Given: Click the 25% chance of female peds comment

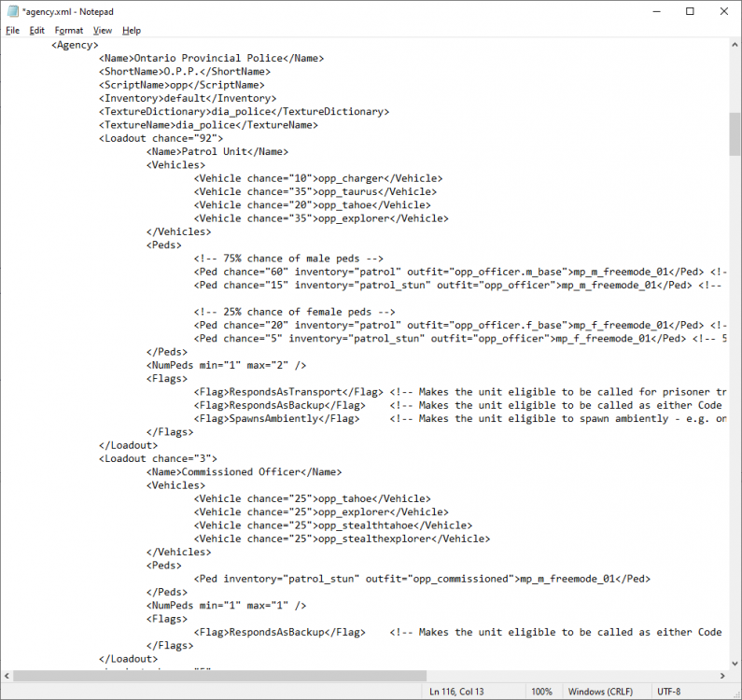Looking at the screenshot, I should [294, 312].
